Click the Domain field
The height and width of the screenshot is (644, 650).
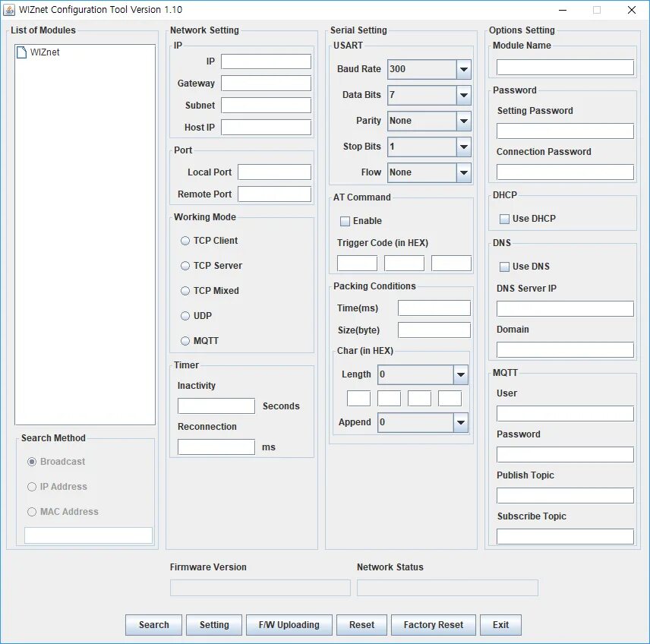pyautogui.click(x=565, y=350)
